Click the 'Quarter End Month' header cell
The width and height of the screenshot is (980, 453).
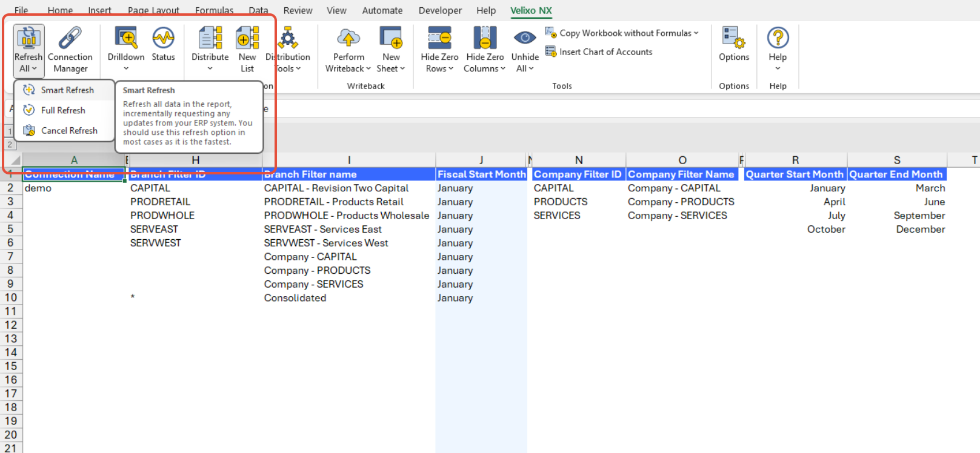pyautogui.click(x=897, y=174)
